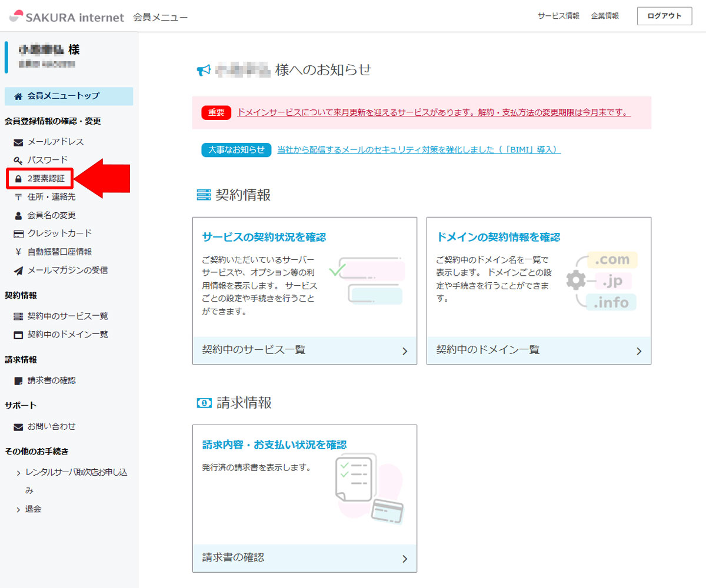Click the サービス情報 header link
Screen dimensions: 706x588
coord(558,16)
